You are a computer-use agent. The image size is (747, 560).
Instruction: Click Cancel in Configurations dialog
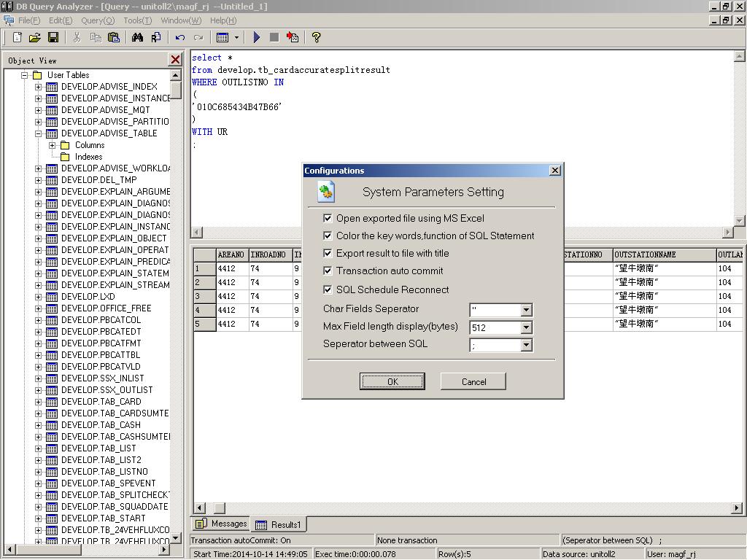point(473,381)
